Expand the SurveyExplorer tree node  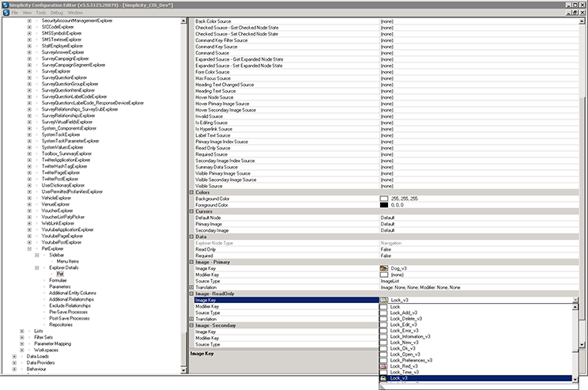(x=29, y=71)
